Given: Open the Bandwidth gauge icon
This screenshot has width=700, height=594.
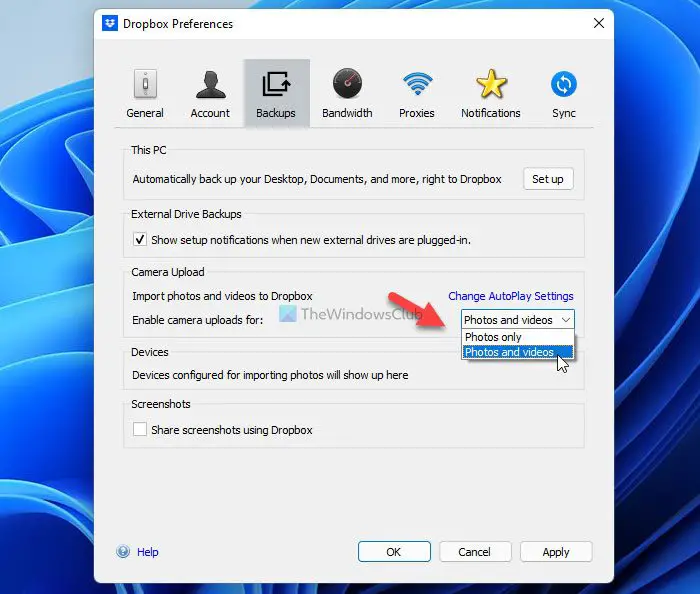Looking at the screenshot, I should pyautogui.click(x=347, y=83).
